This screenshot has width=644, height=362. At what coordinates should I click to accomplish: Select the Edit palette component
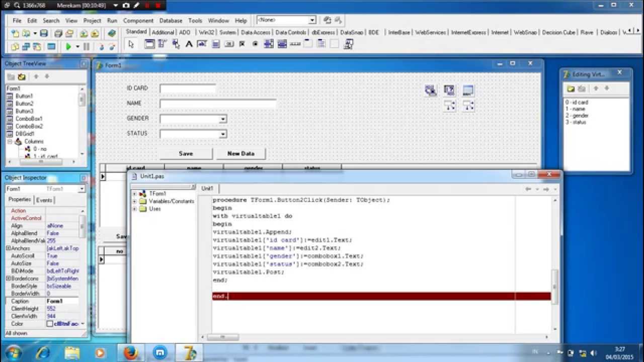tap(202, 44)
